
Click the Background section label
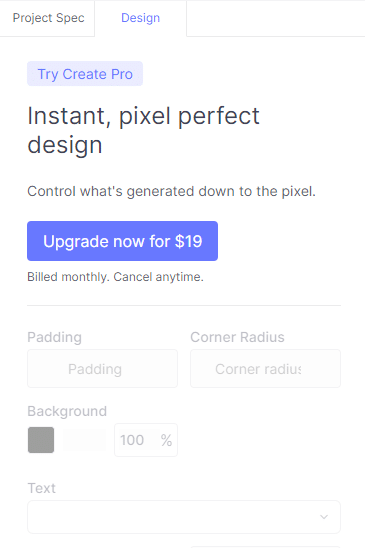(67, 411)
